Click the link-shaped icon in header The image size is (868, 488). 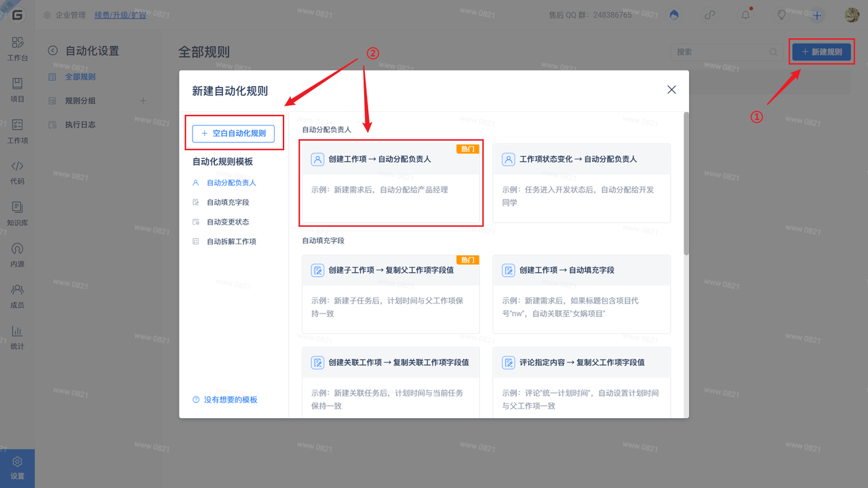710,15
